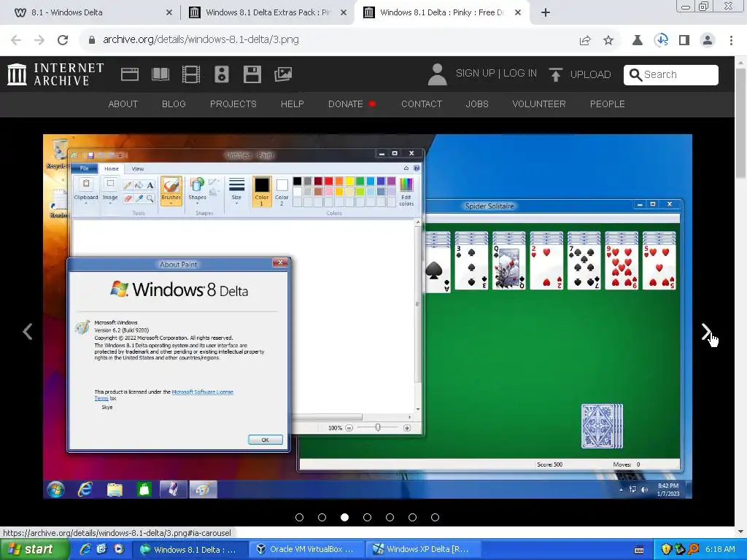The width and height of the screenshot is (747, 560).
Task: Close the Extras Pack tab
Action: click(344, 13)
